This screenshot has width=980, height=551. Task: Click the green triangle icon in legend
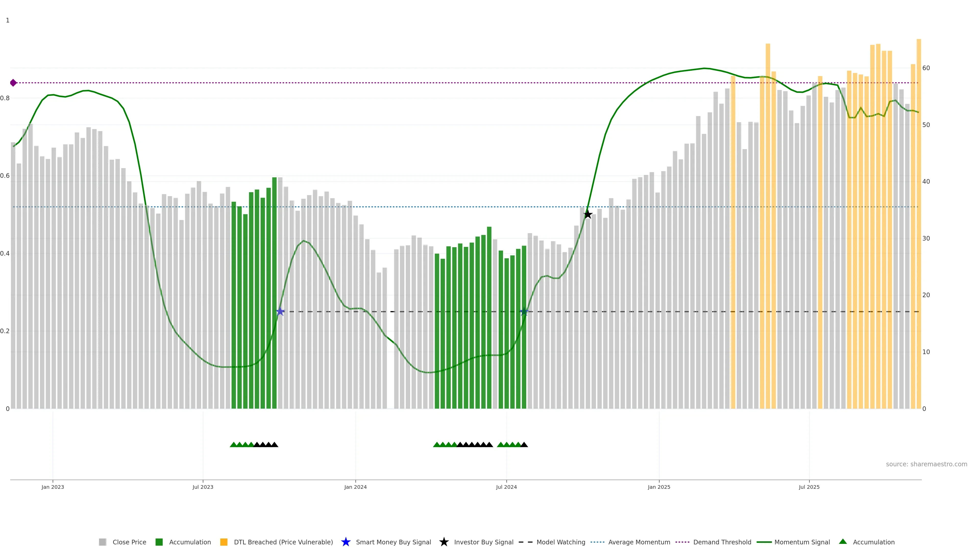pos(843,542)
